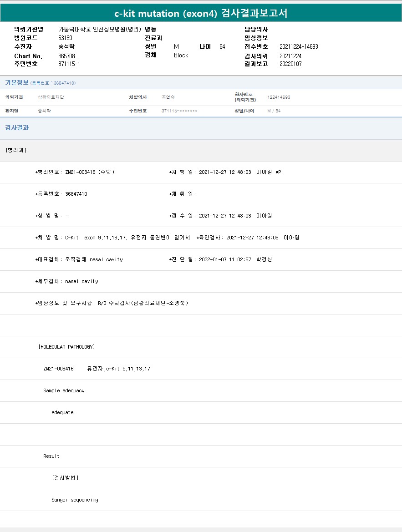Click 대표검체 조직검체 nasal cavity

coord(79,259)
